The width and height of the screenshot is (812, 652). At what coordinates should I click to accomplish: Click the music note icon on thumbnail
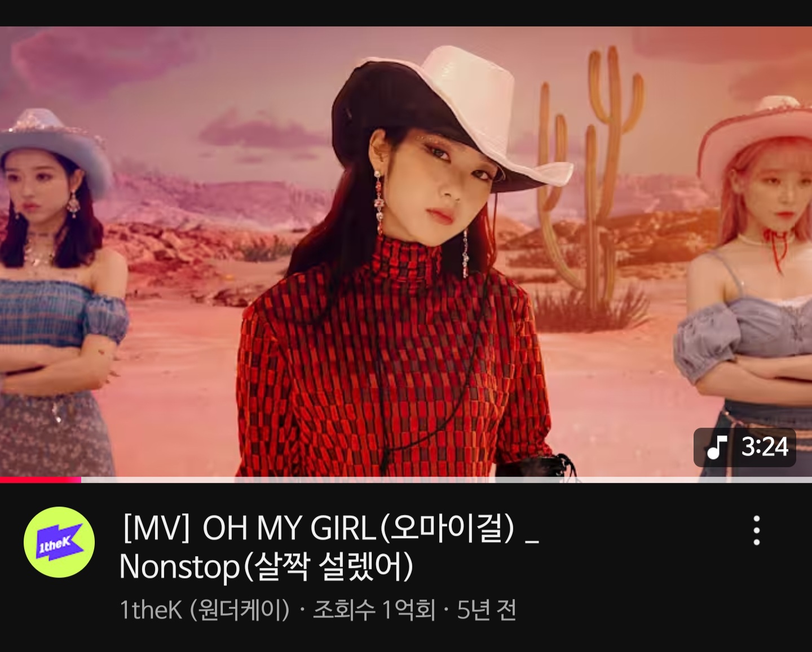coord(717,447)
